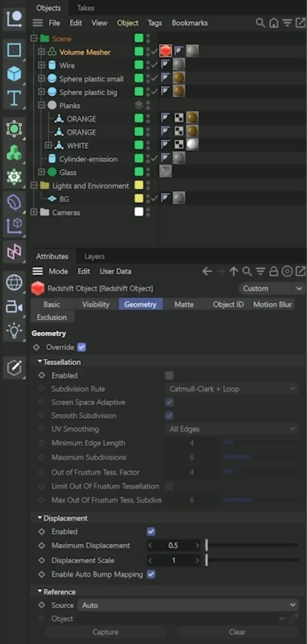Screen dimensions: 307x644
Task: Collapse the Displacement section
Action: 40,518
